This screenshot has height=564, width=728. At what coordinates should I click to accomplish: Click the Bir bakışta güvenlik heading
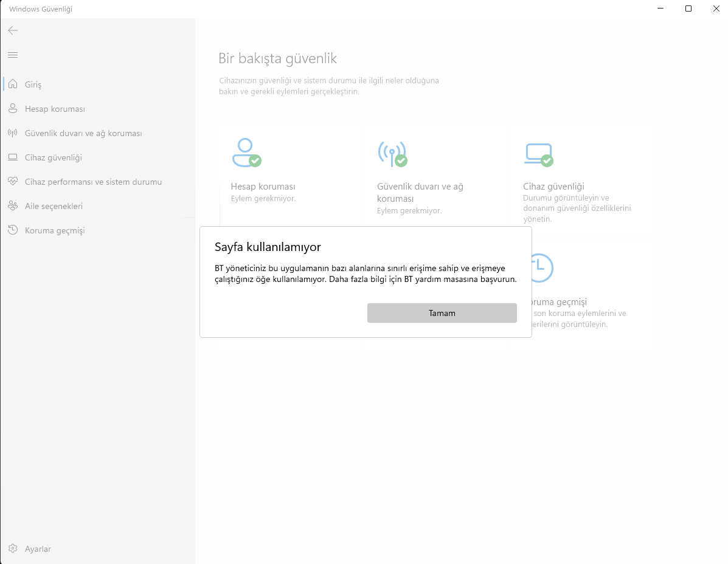pos(278,58)
